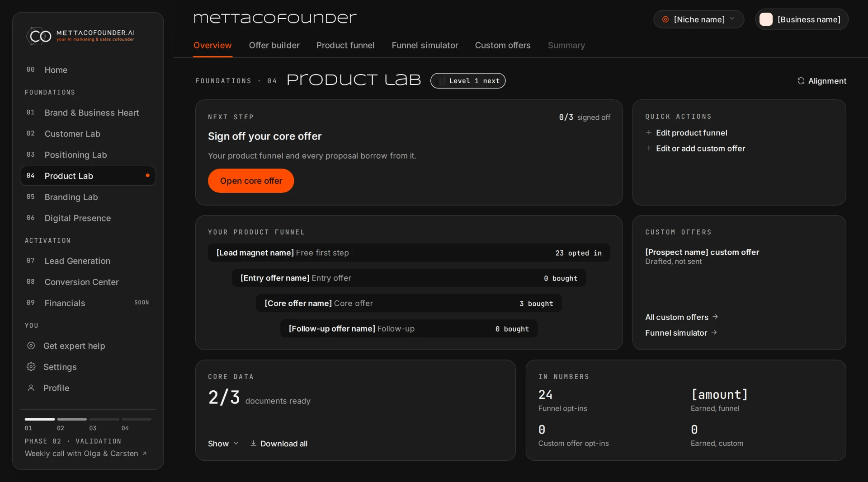Click phase 04 progress segment
Screen dimensions: 868x482
[136, 420]
